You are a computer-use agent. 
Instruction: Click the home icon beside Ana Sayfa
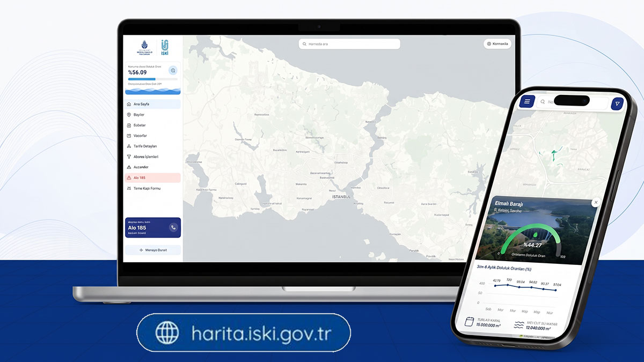coord(129,104)
